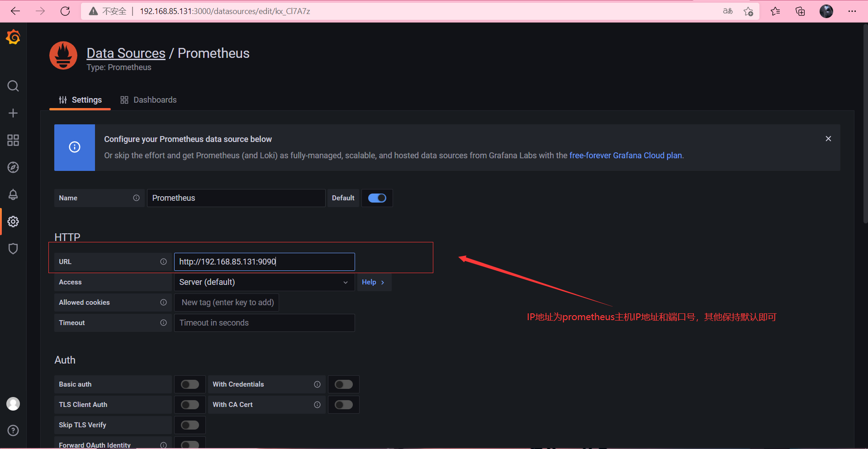This screenshot has width=868, height=449.
Task: Toggle the Skip TLS Verify switch
Action: [190, 425]
